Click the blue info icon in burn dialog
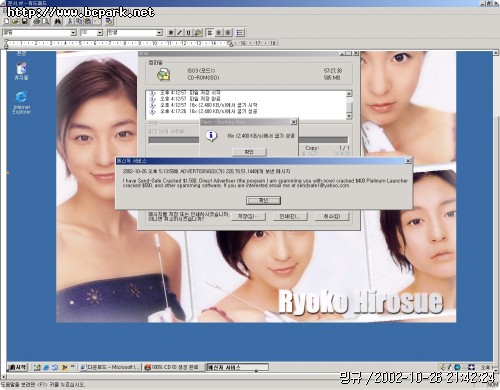This screenshot has width=500, height=390. coord(211,135)
